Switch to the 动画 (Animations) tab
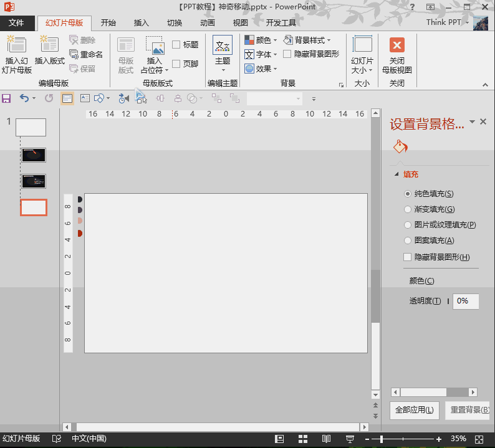The width and height of the screenshot is (495, 448). [208, 23]
